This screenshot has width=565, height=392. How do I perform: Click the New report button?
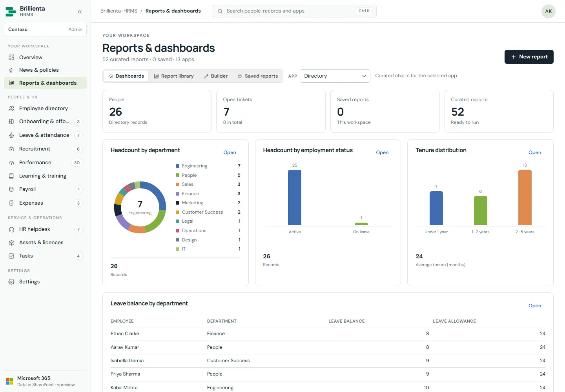529,57
